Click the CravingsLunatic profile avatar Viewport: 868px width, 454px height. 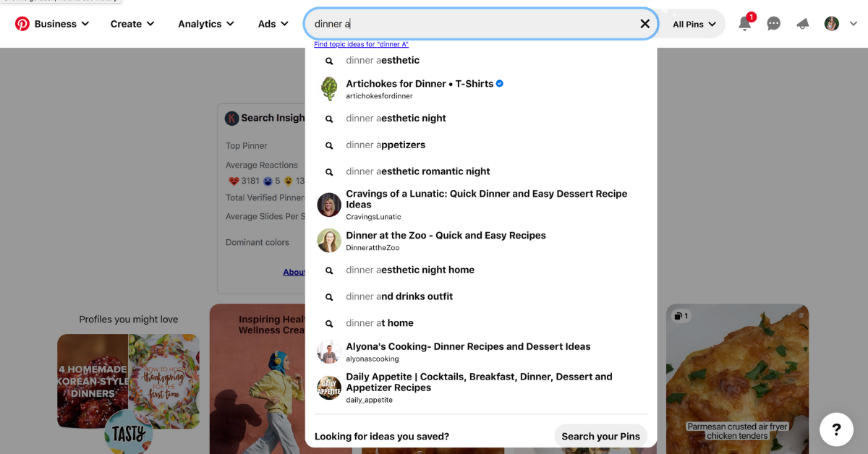click(329, 205)
